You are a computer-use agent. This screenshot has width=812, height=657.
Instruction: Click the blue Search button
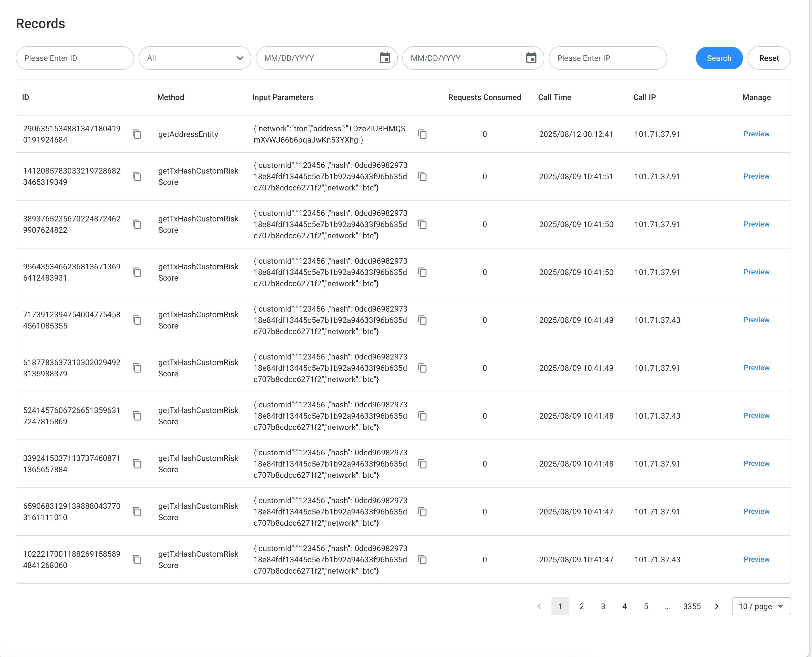click(x=718, y=58)
